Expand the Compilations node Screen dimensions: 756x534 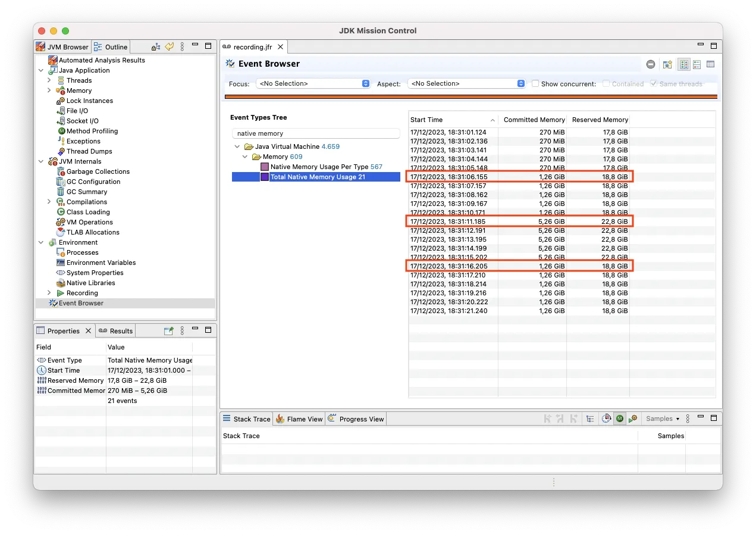49,202
